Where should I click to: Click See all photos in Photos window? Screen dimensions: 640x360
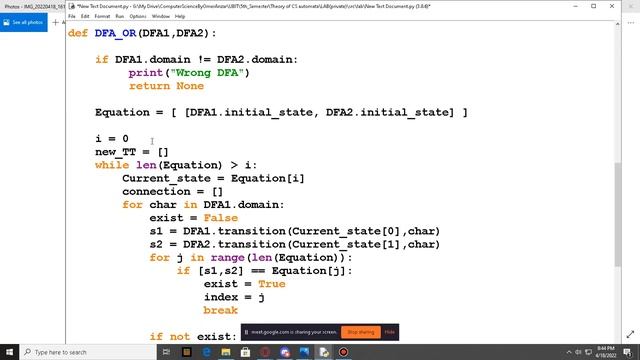coord(24,22)
